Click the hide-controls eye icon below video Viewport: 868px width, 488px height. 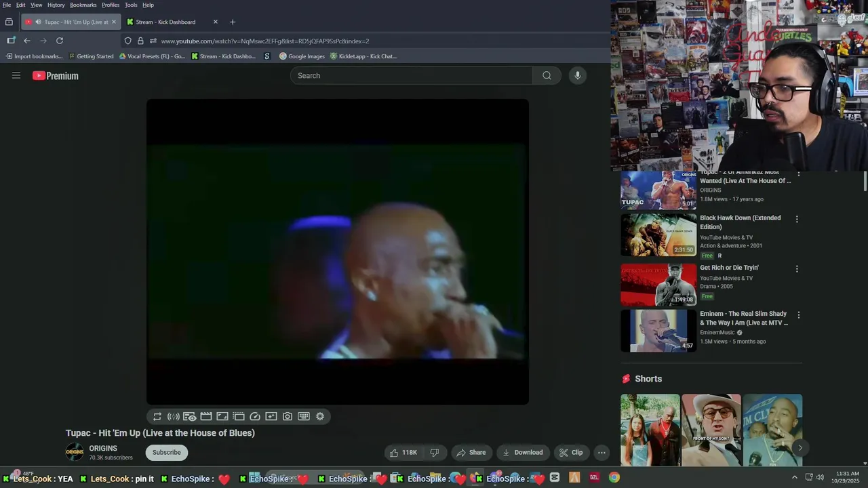(190, 417)
